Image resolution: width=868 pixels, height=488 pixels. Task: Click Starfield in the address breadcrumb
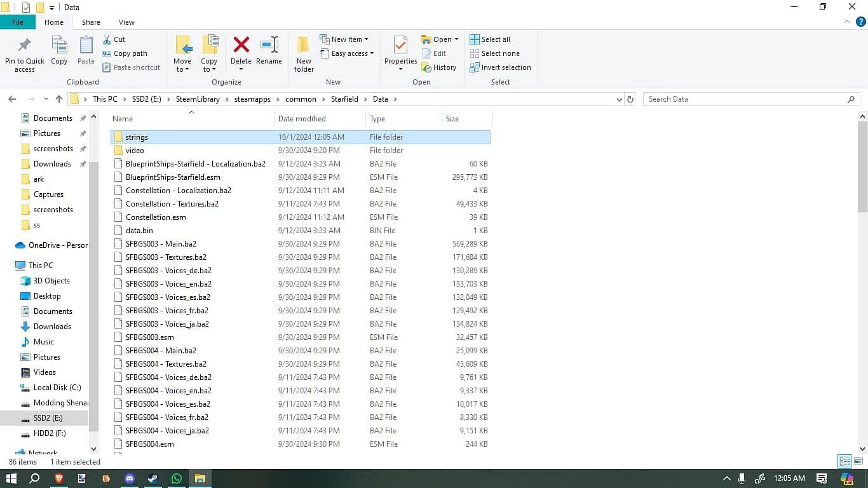tap(344, 99)
